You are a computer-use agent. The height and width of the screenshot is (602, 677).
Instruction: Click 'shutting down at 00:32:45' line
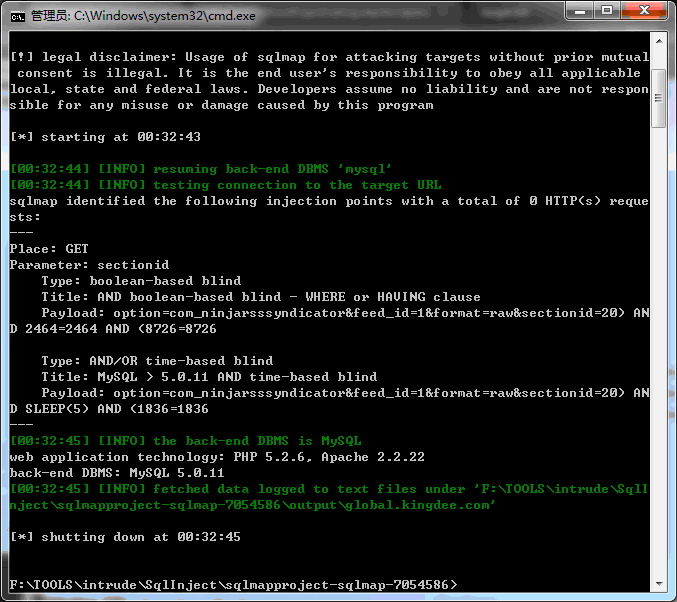(125, 537)
